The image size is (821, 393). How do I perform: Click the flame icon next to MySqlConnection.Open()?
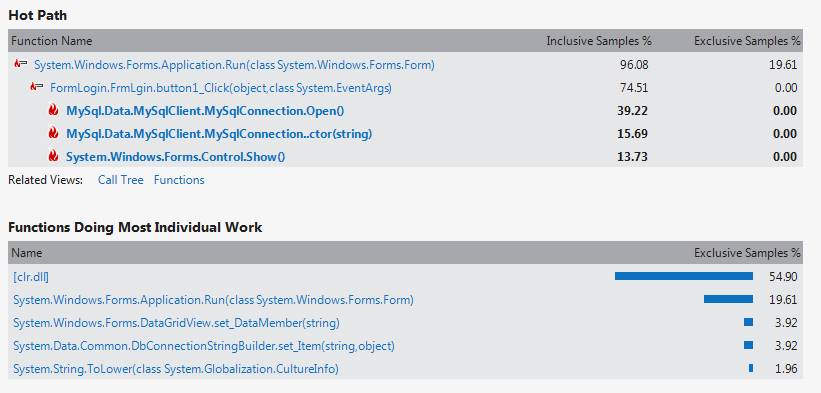pos(53,111)
